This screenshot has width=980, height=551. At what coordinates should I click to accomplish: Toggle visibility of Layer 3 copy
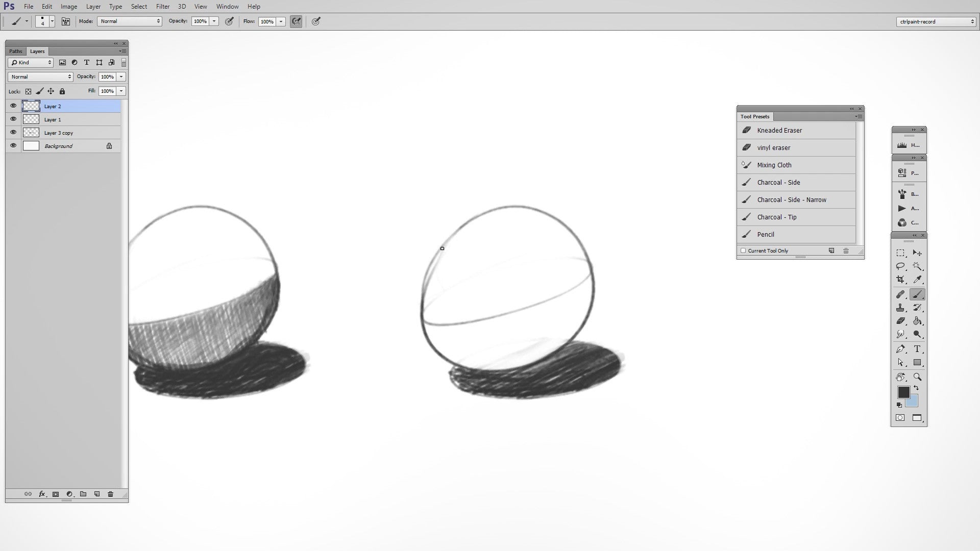pyautogui.click(x=13, y=132)
